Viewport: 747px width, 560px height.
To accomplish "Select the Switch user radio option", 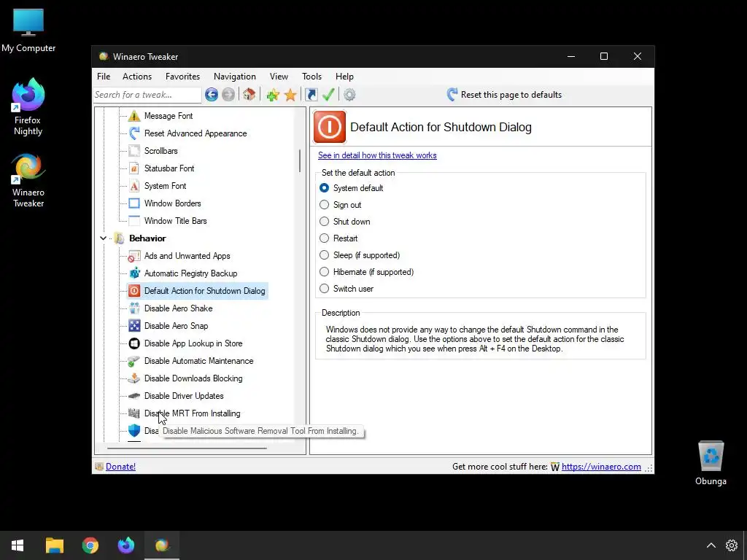I will pos(325,289).
